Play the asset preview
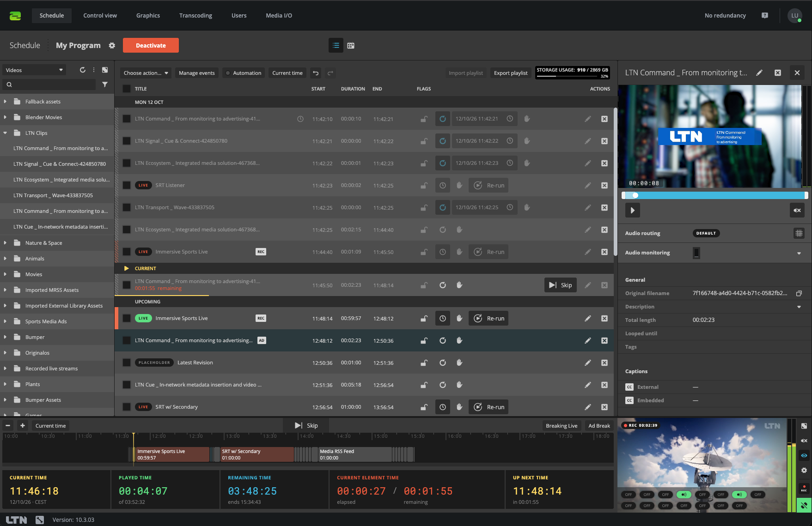This screenshot has width=812, height=526. (x=633, y=210)
